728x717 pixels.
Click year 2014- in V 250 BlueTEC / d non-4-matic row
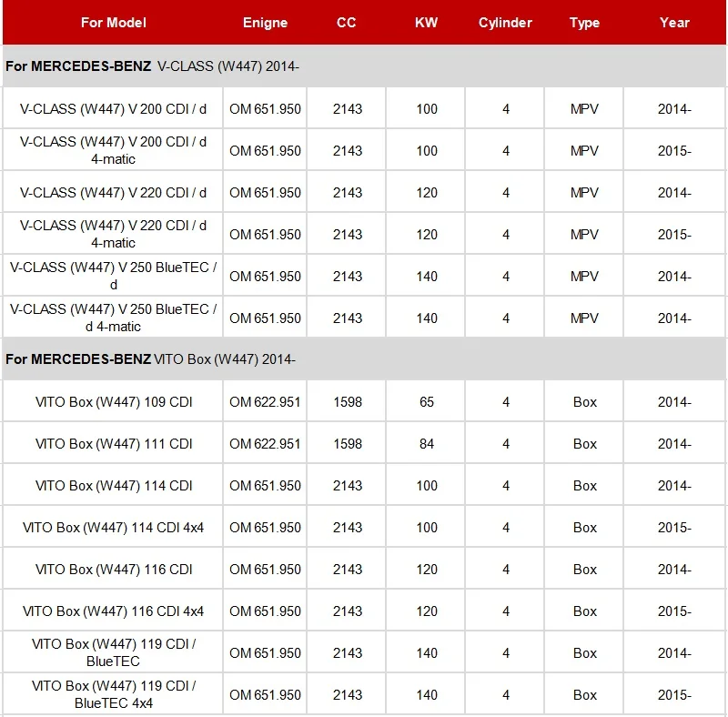(x=674, y=276)
